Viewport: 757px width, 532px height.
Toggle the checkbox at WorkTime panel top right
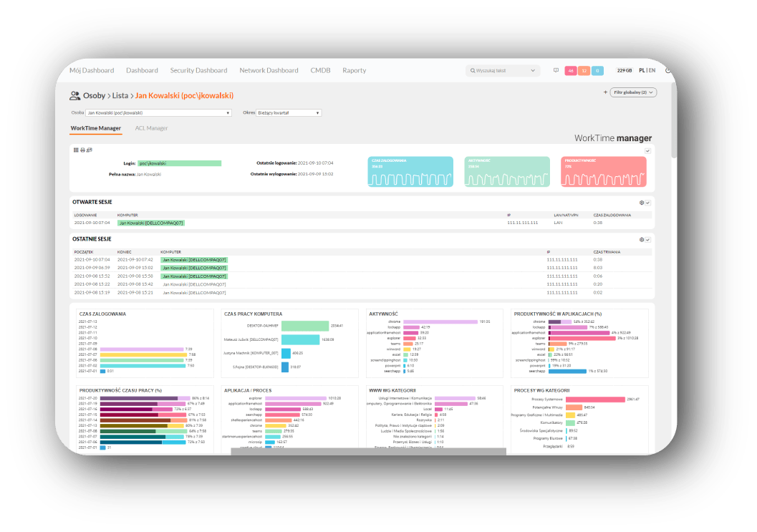point(647,150)
